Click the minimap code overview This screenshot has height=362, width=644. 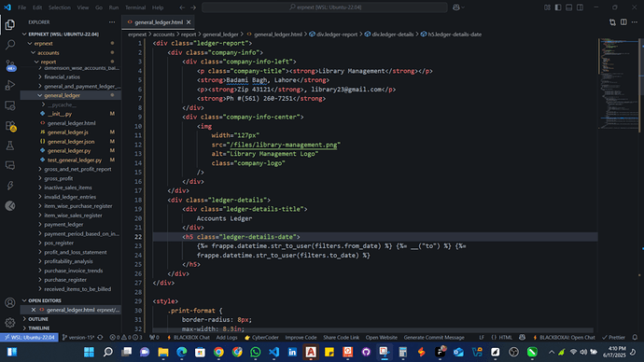pos(619,82)
